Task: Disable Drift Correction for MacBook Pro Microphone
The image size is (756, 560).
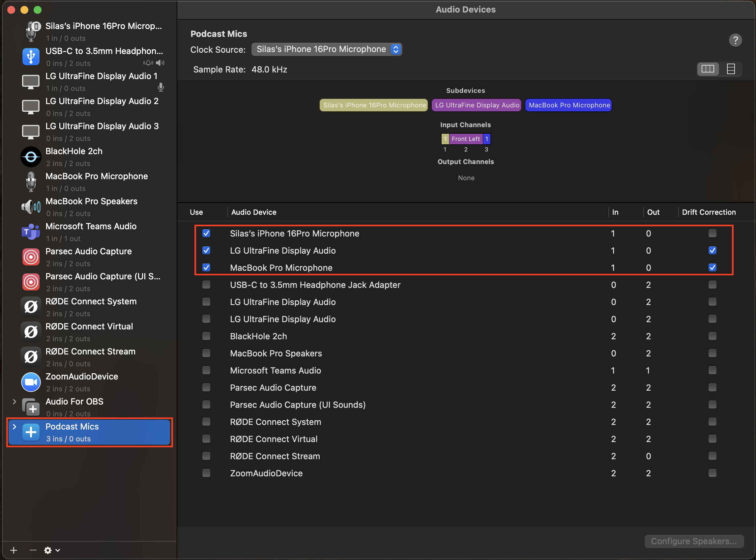Action: 712,268
